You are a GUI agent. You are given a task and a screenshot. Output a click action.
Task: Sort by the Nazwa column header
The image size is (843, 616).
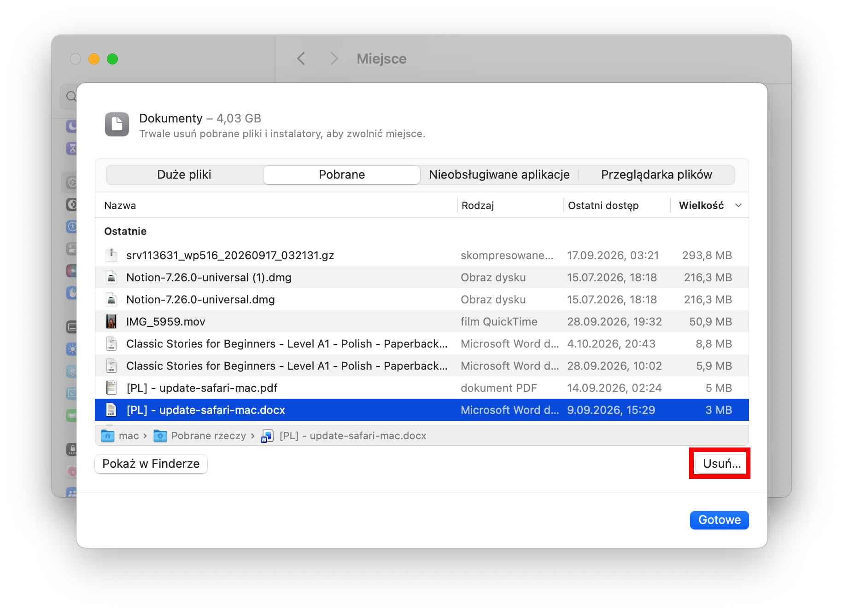pyautogui.click(x=120, y=205)
